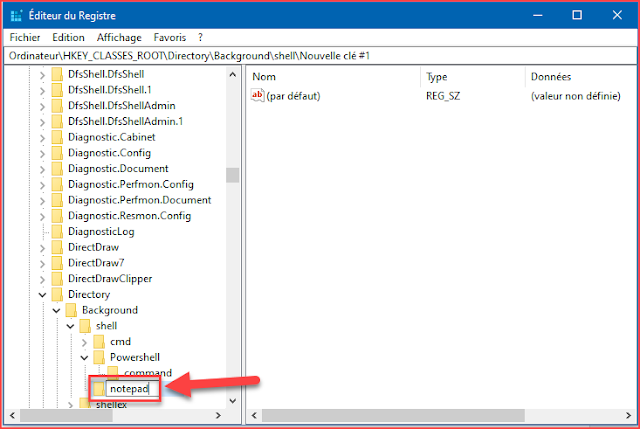This screenshot has height=429, width=640.
Task: Collapse the shell key
Action: point(70,326)
